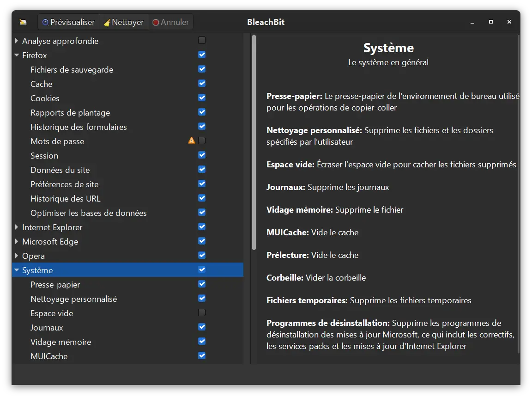Image resolution: width=532 pixels, height=398 pixels.
Task: Select the Session row
Action: [127, 155]
